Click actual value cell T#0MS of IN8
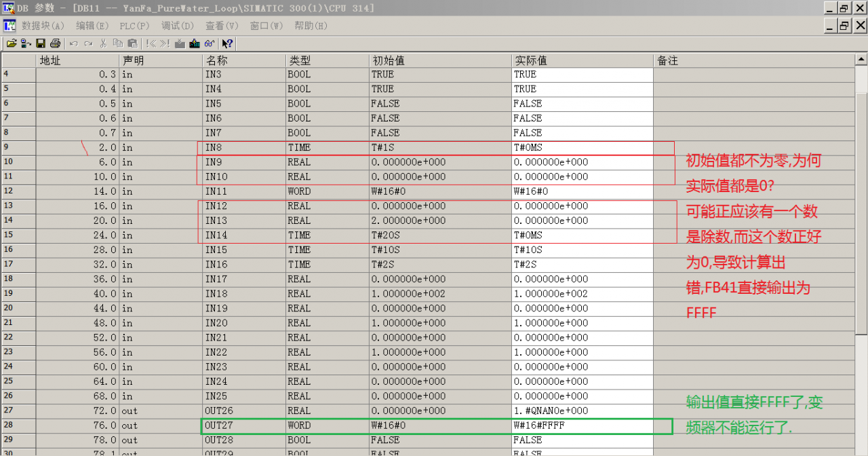 click(583, 147)
